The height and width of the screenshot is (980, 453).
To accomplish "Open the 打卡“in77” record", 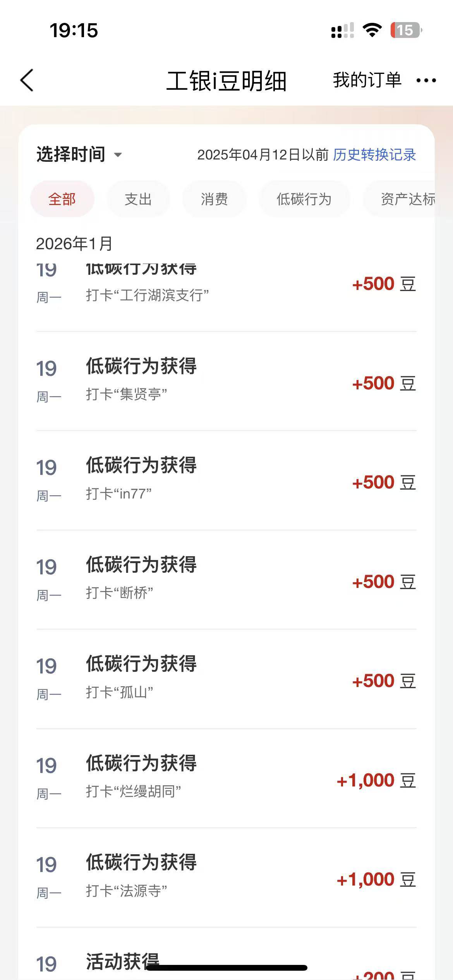I will point(226,480).
